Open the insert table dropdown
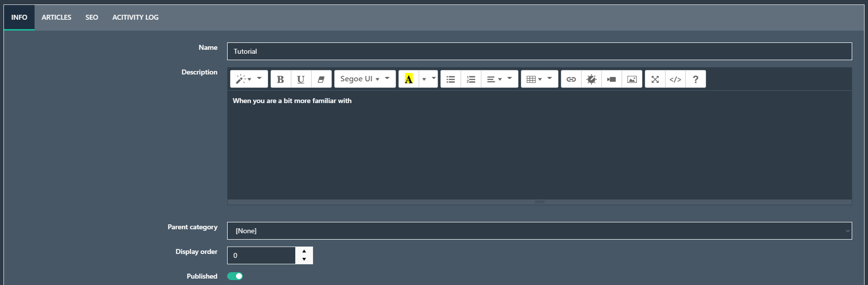Screen dimensions: 868x285 coord(539,79)
